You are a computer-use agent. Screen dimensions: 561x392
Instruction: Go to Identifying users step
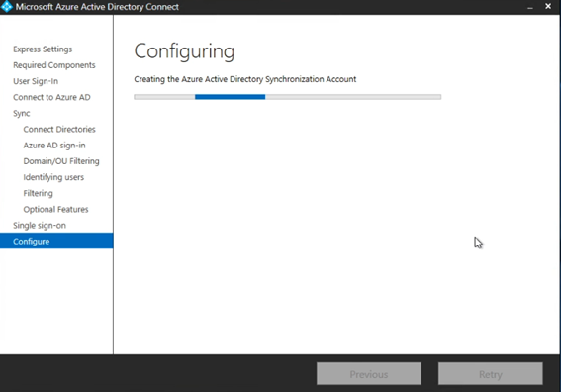pyautogui.click(x=53, y=177)
